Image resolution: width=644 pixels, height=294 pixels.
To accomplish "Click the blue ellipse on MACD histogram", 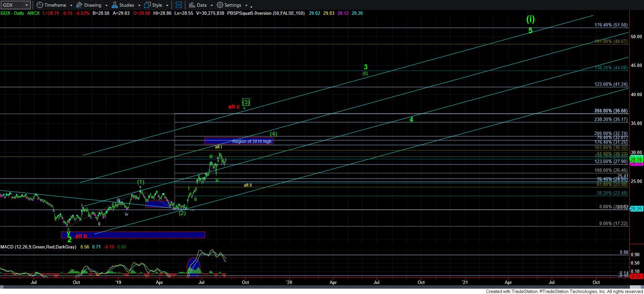I will [194, 267].
